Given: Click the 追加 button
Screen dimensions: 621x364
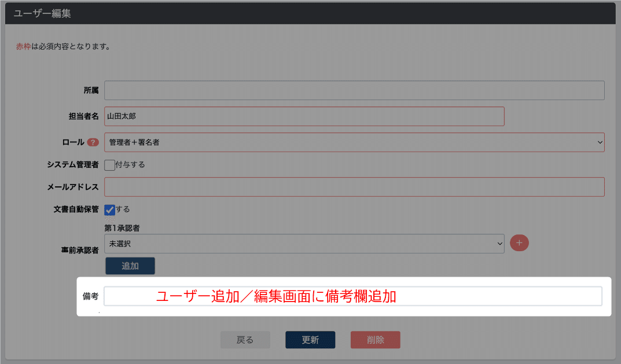Looking at the screenshot, I should coord(130,266).
